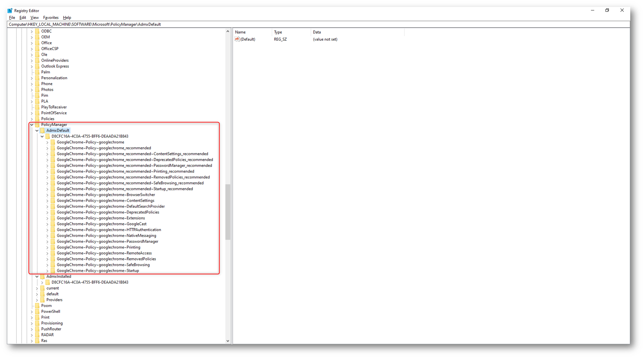
Task: Select the Poom folder icon
Action: click(x=37, y=306)
